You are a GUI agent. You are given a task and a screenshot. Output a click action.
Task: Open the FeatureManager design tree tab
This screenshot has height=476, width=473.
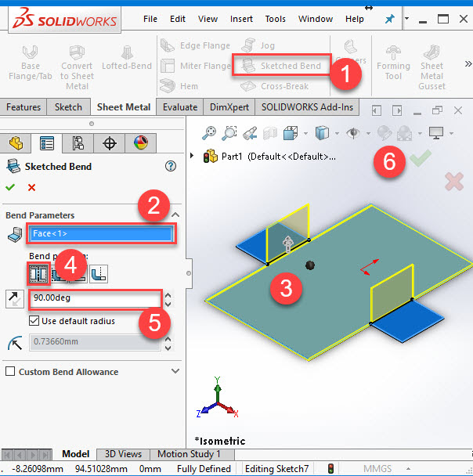[x=16, y=143]
